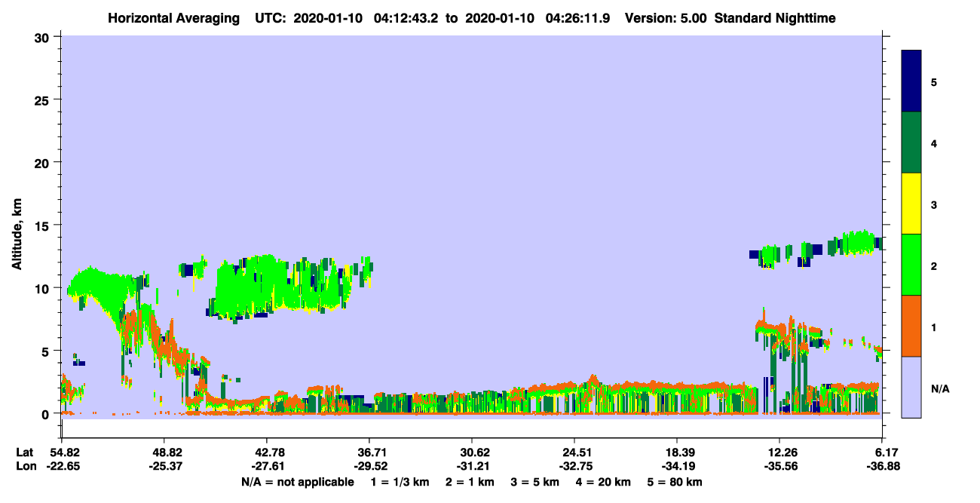Viewport: 980px width, 503px height.
Task: Click the lavender N/A colorbar segment
Action: [911, 387]
